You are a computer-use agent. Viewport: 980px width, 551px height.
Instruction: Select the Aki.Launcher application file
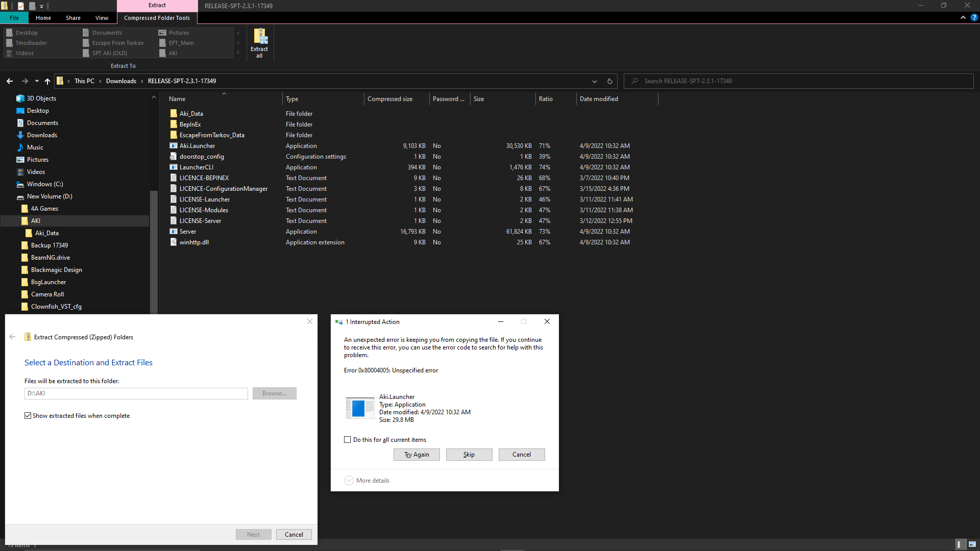pos(197,146)
